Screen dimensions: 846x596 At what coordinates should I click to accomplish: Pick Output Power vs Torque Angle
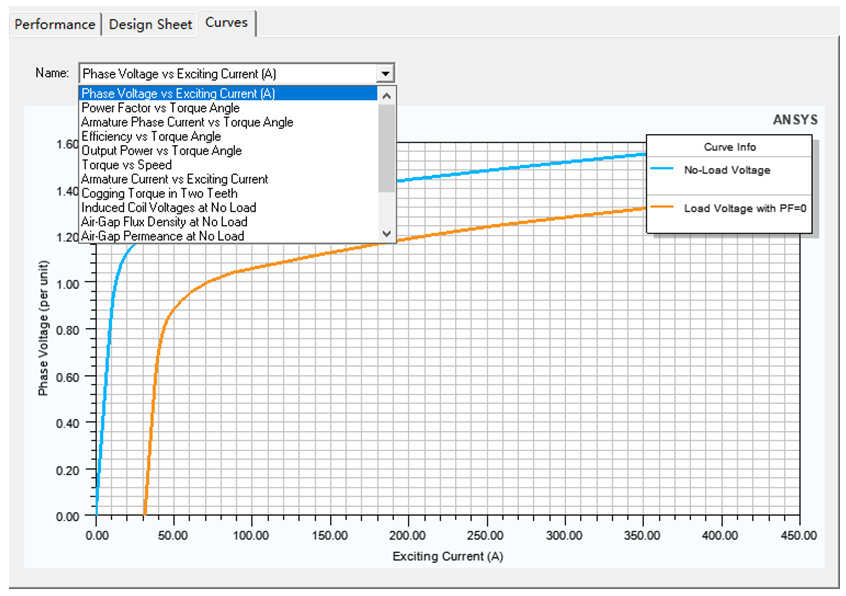click(x=228, y=150)
